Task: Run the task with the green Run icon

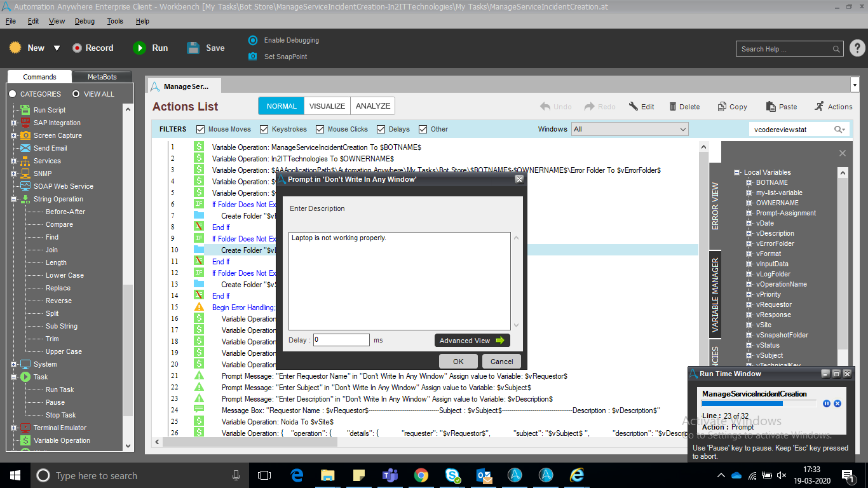Action: [139, 48]
